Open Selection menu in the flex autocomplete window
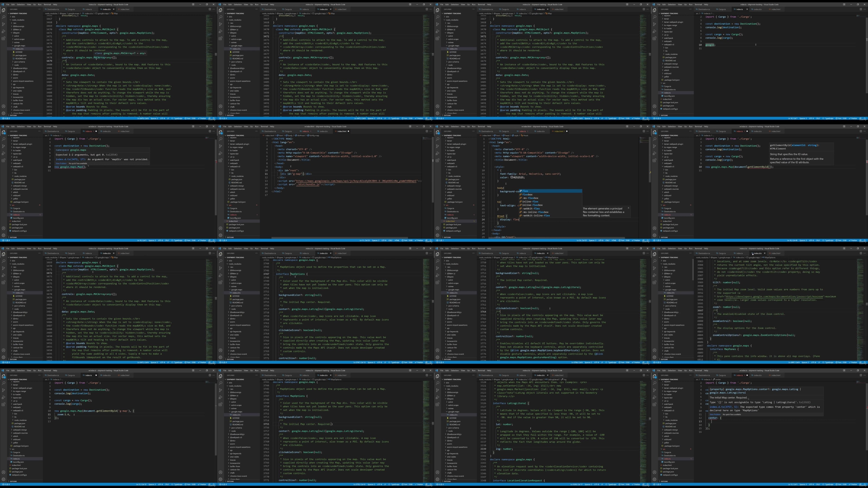 click(455, 127)
